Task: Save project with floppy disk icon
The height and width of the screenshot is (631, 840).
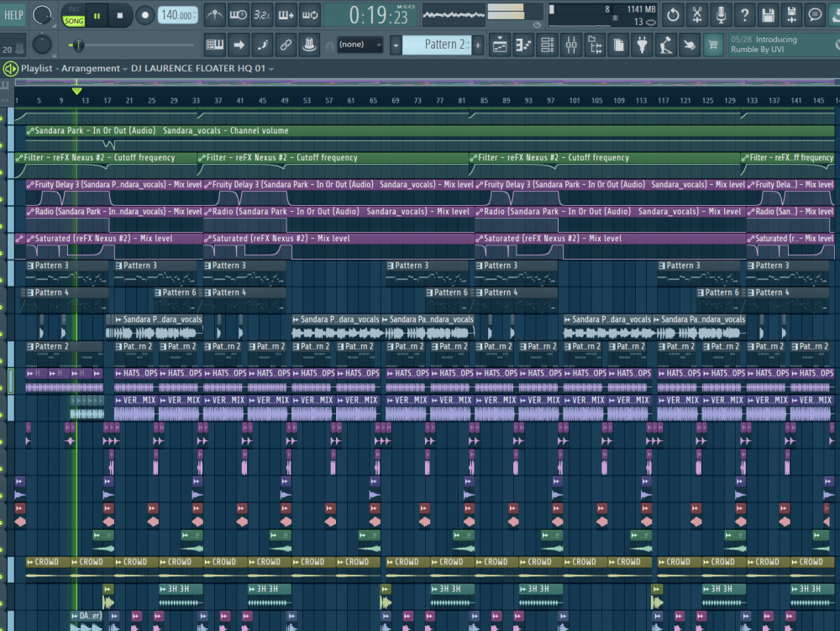Action: pyautogui.click(x=769, y=15)
